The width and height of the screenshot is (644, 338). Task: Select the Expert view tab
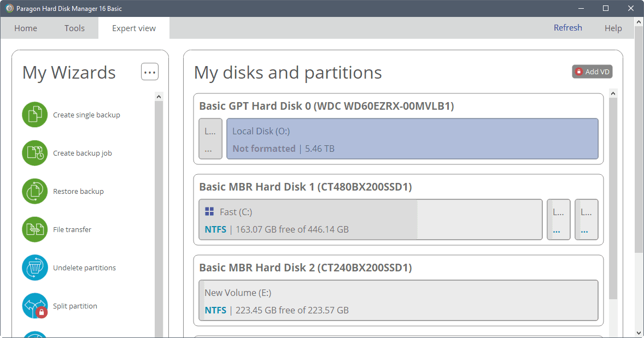click(x=134, y=28)
